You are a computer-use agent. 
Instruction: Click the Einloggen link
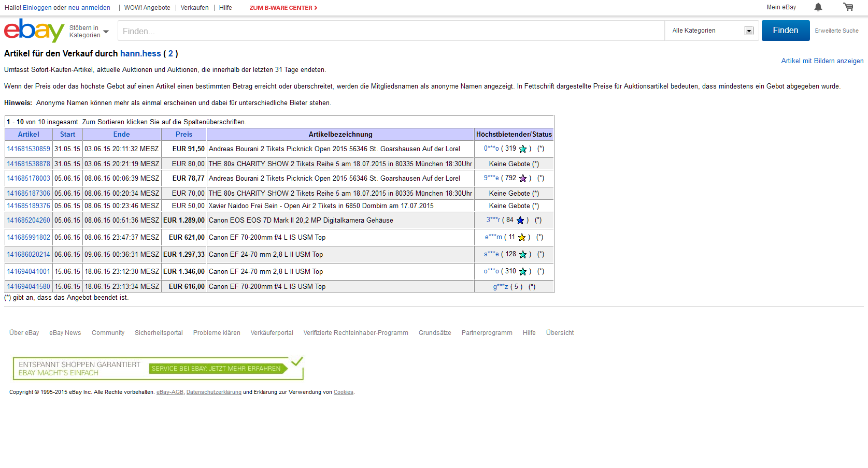pyautogui.click(x=37, y=8)
